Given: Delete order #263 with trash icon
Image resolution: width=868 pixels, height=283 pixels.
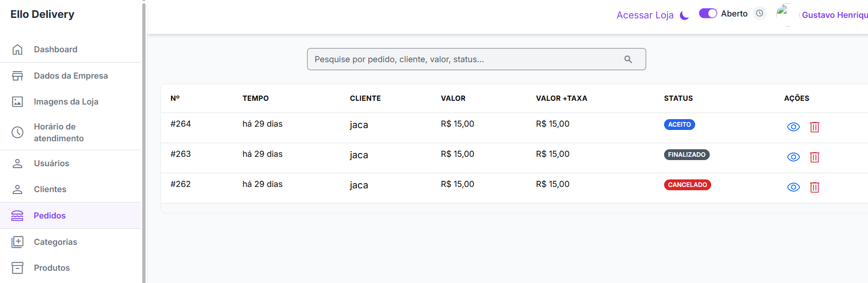Looking at the screenshot, I should (x=815, y=157).
